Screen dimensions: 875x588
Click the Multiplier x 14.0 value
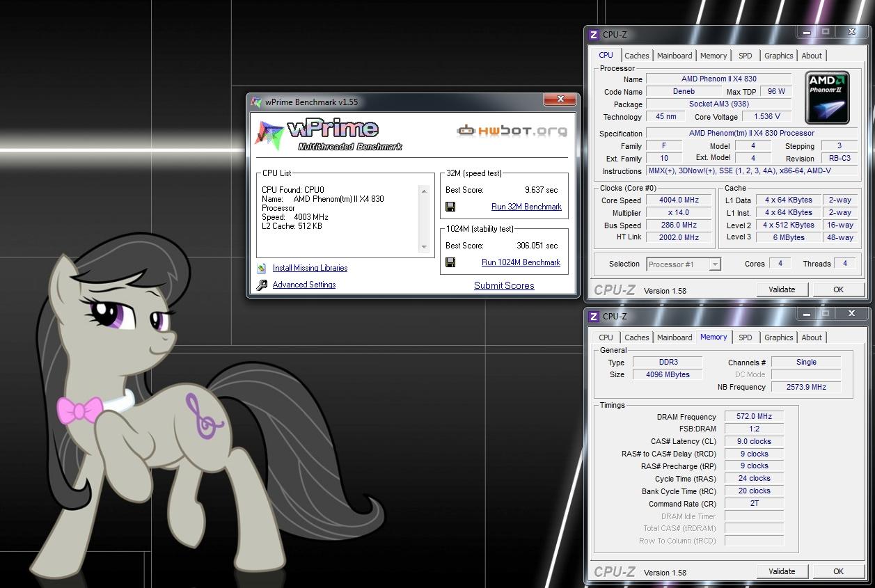coord(679,213)
